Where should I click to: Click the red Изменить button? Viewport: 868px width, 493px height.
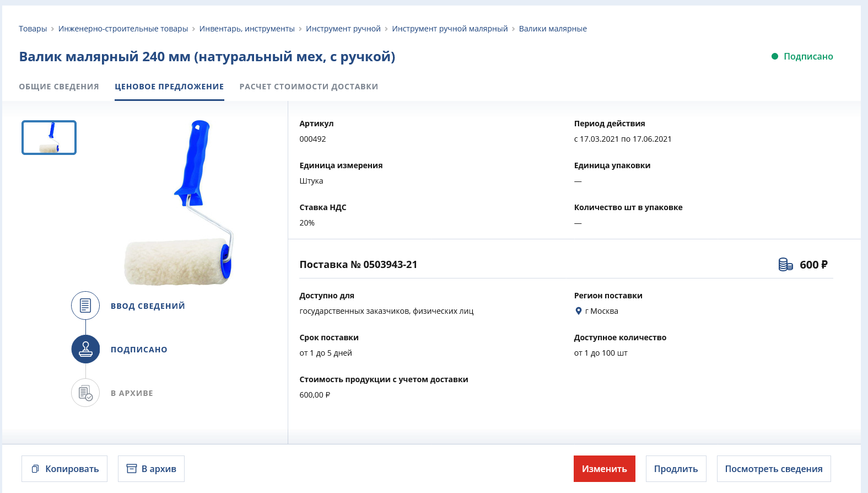[605, 469]
